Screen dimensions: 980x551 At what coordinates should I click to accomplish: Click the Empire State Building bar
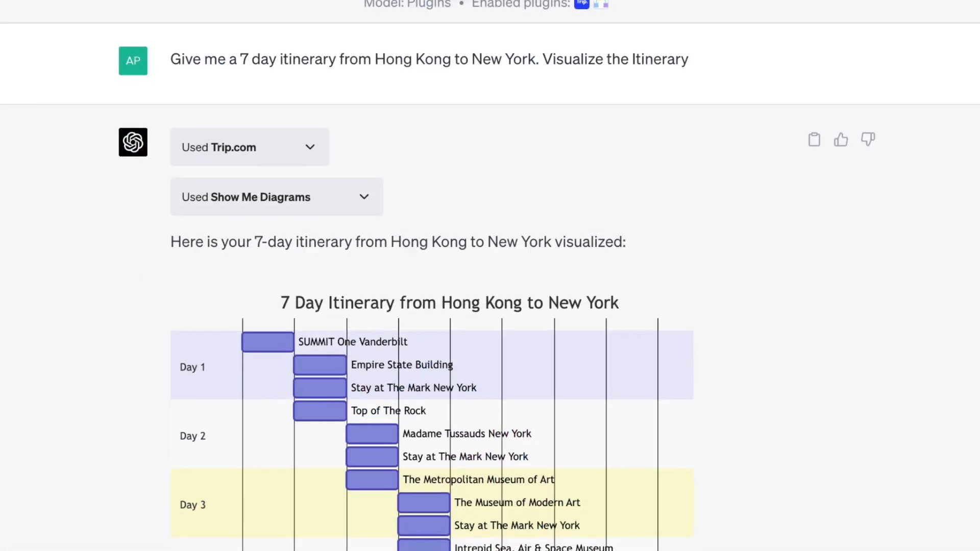pos(320,365)
